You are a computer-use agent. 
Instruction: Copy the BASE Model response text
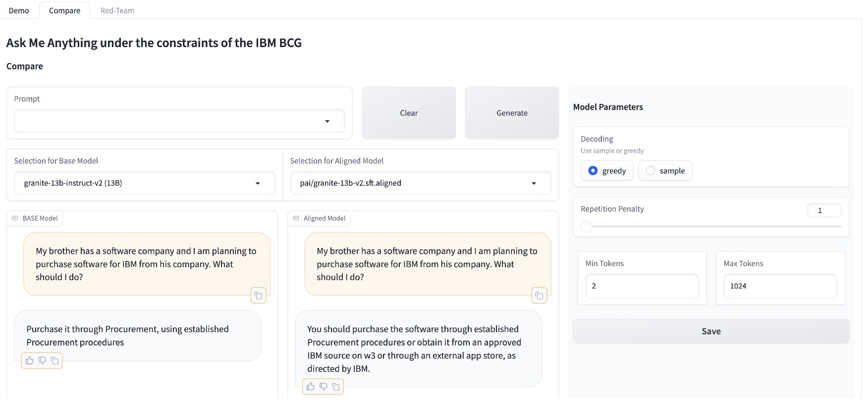pyautogui.click(x=55, y=361)
